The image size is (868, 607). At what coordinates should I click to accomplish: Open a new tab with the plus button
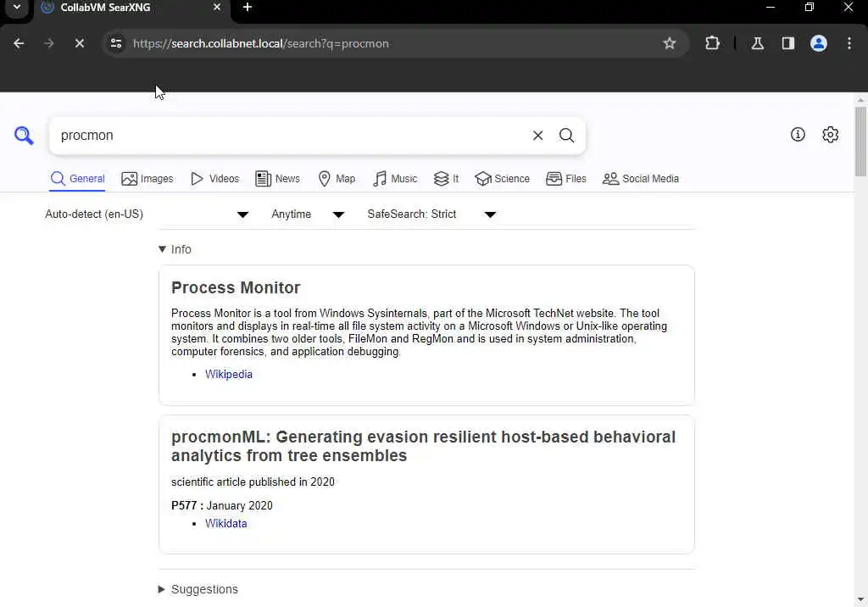pyautogui.click(x=248, y=7)
